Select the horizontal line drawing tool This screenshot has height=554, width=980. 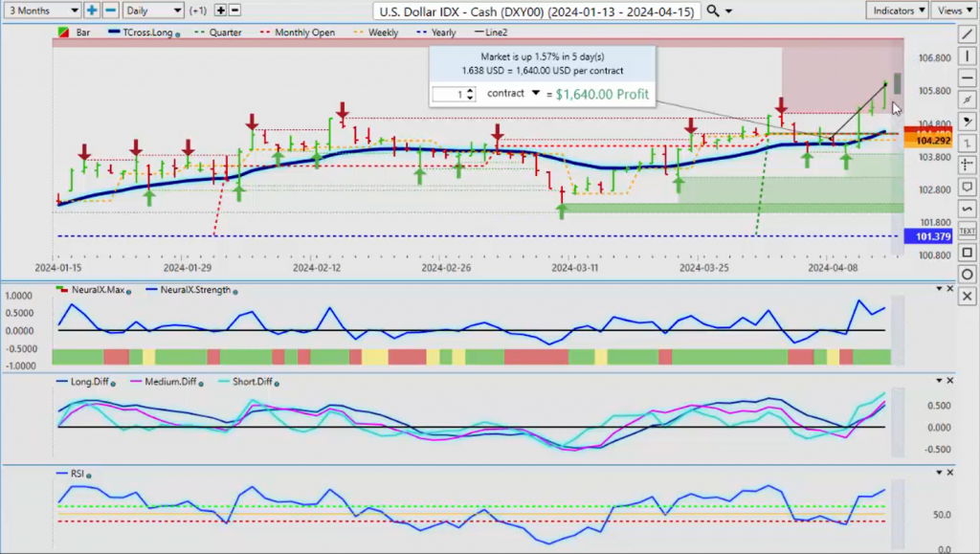[967, 78]
